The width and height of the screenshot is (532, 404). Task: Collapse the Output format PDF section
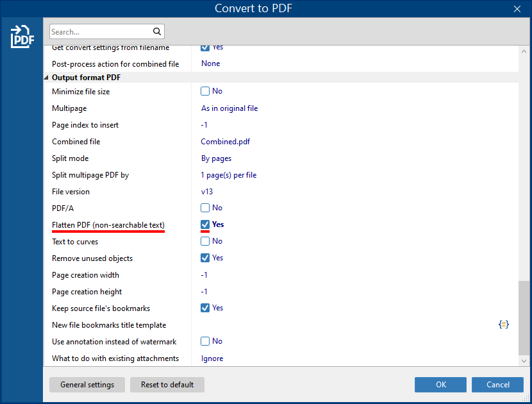[x=45, y=77]
